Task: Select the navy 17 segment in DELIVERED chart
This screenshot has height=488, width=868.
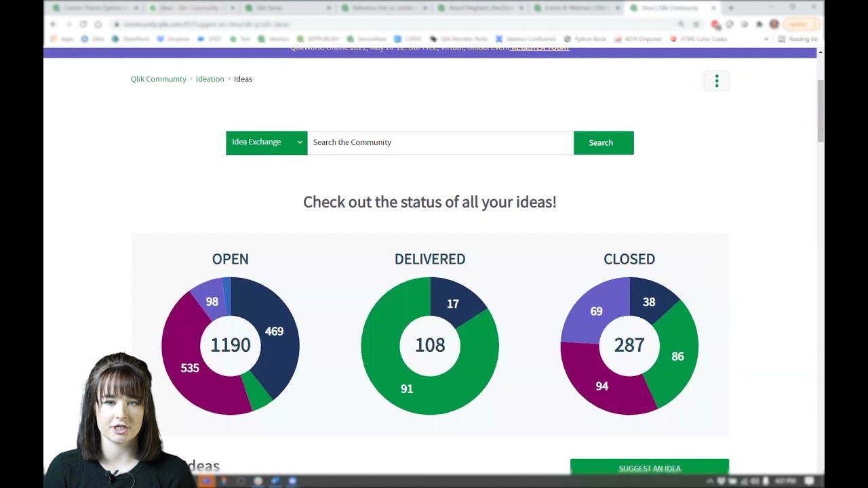Action: pos(453,304)
